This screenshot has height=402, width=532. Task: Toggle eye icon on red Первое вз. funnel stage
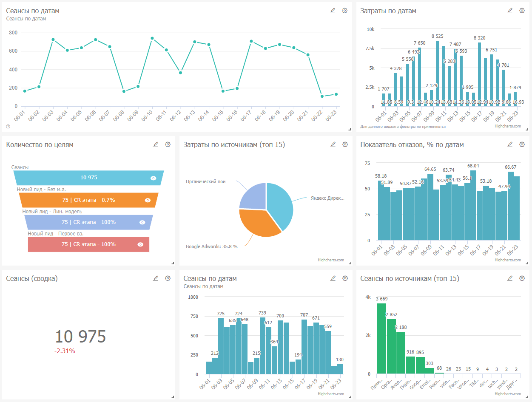(140, 244)
